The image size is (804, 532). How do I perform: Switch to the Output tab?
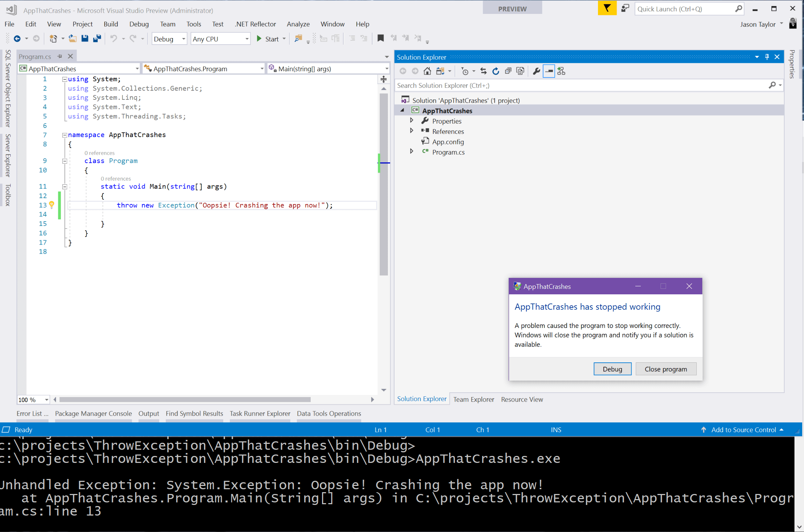(149, 413)
